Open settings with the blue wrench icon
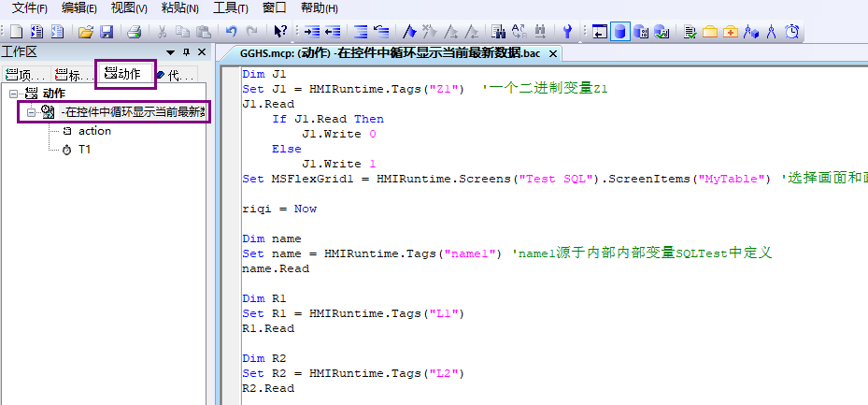Viewport: 868px width, 405px height. click(x=567, y=32)
